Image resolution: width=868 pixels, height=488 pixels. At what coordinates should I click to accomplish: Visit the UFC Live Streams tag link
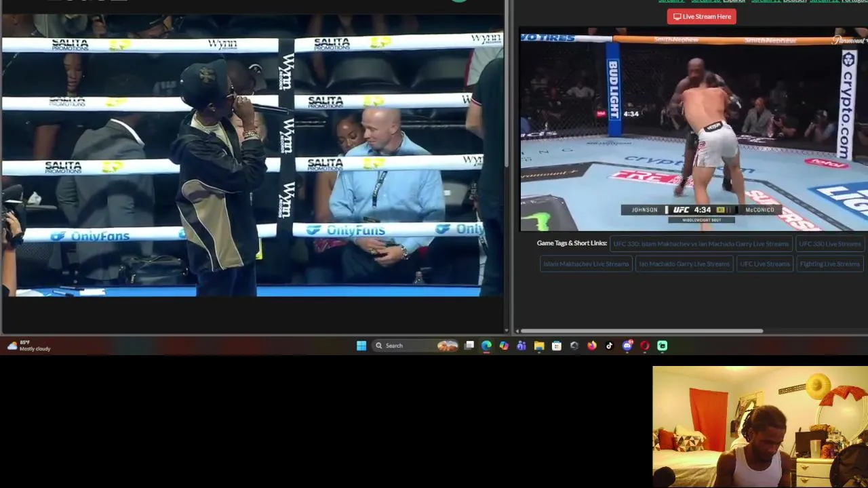click(x=765, y=264)
